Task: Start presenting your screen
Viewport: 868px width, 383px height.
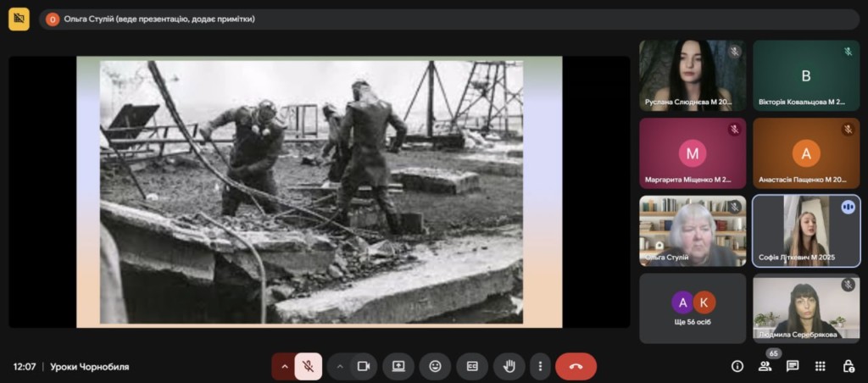Action: click(398, 366)
